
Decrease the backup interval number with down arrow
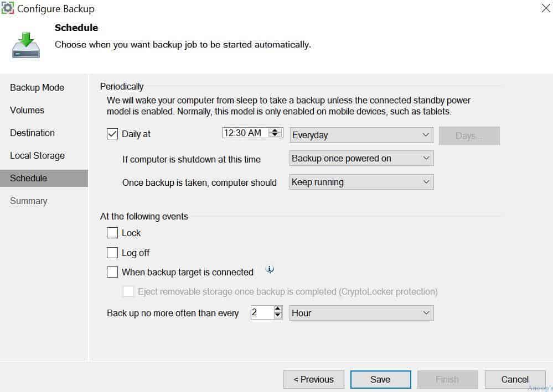pyautogui.click(x=277, y=315)
